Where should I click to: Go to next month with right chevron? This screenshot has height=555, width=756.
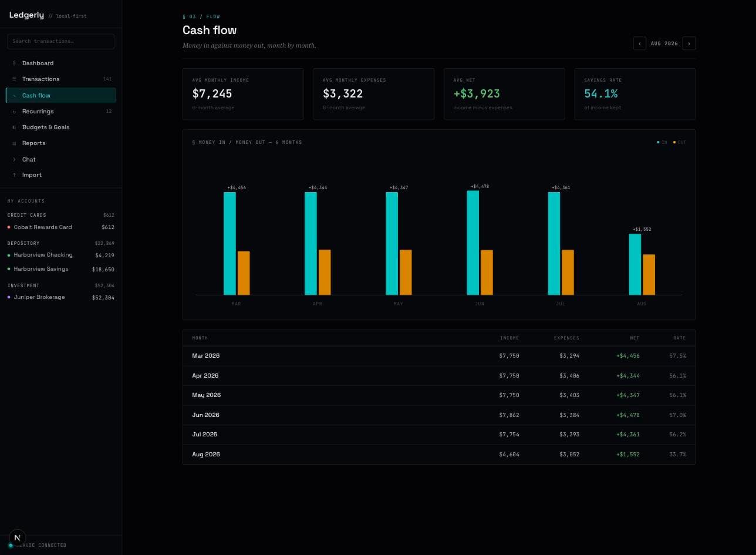pyautogui.click(x=689, y=43)
